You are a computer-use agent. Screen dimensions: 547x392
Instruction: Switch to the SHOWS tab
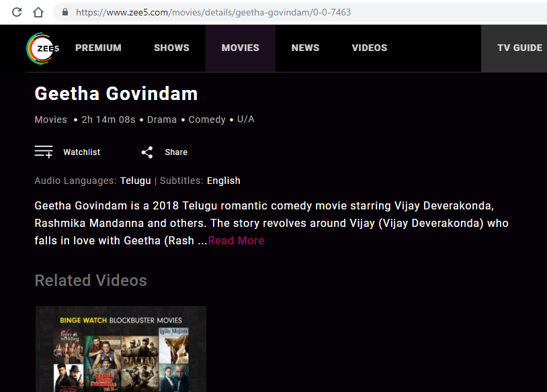(x=171, y=48)
